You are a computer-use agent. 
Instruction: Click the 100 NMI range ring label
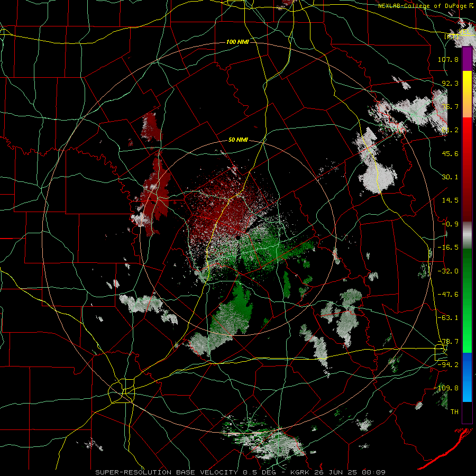[237, 42]
